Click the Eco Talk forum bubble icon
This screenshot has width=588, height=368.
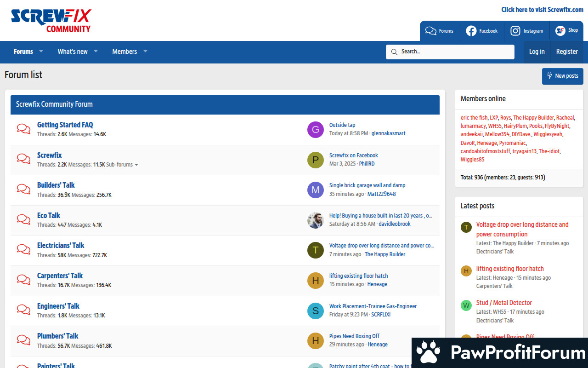coord(24,219)
